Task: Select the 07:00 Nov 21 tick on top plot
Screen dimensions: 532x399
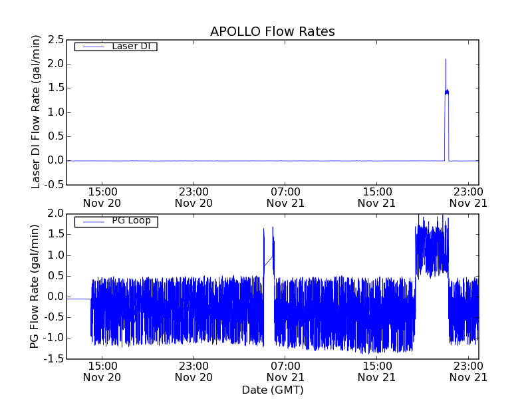Action: coord(285,197)
